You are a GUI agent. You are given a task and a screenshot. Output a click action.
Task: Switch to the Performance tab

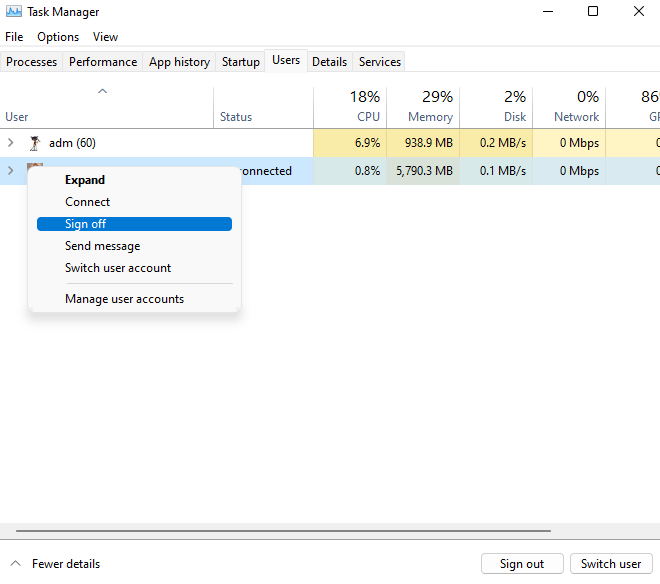pos(103,62)
